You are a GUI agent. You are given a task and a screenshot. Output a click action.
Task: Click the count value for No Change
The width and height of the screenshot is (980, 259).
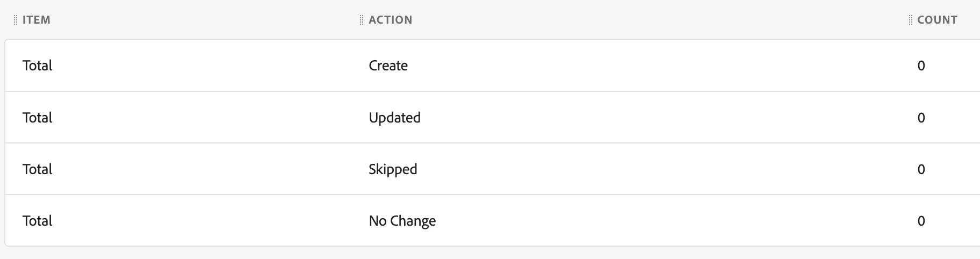click(x=921, y=221)
